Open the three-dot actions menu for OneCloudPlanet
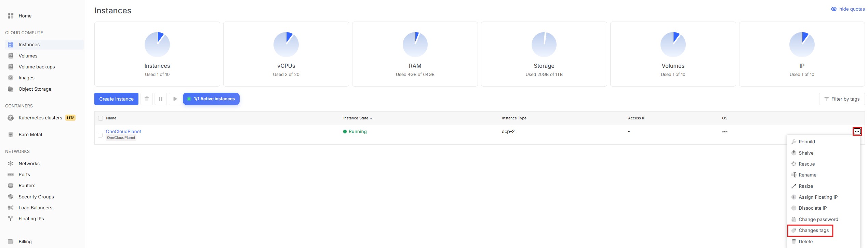Viewport: 868px width, 248px height. coord(857,131)
